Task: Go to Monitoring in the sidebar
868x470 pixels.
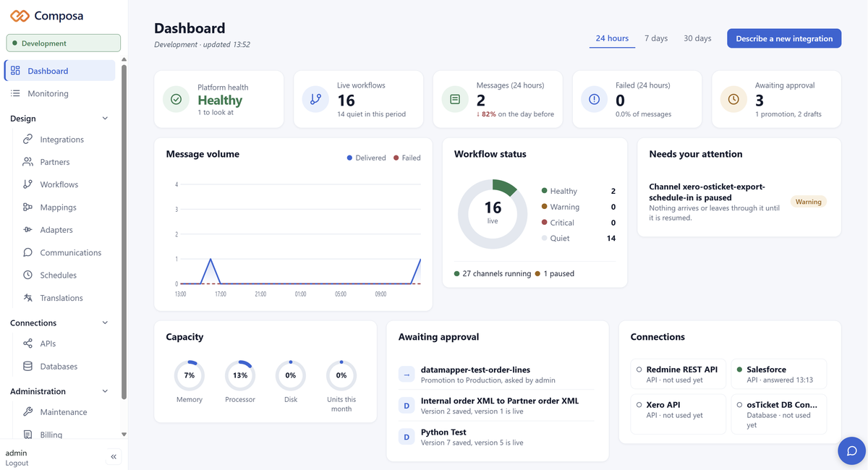Action: [x=59, y=93]
